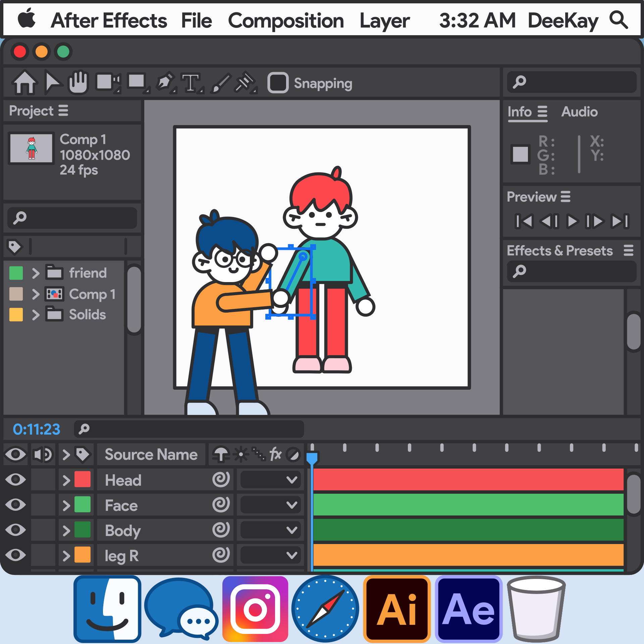
Task: Click the Comp 1 thumbnail in the Project panel
Action: point(31,148)
